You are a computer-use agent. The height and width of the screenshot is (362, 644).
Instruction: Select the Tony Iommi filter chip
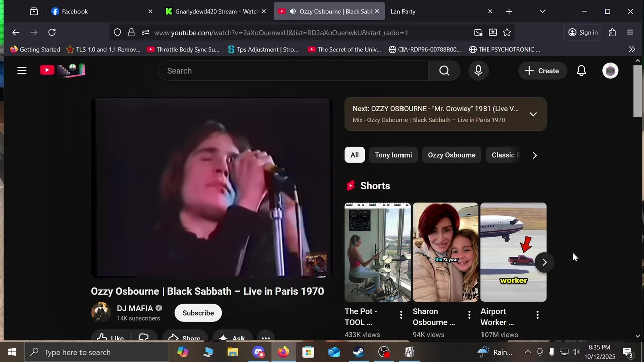click(393, 155)
